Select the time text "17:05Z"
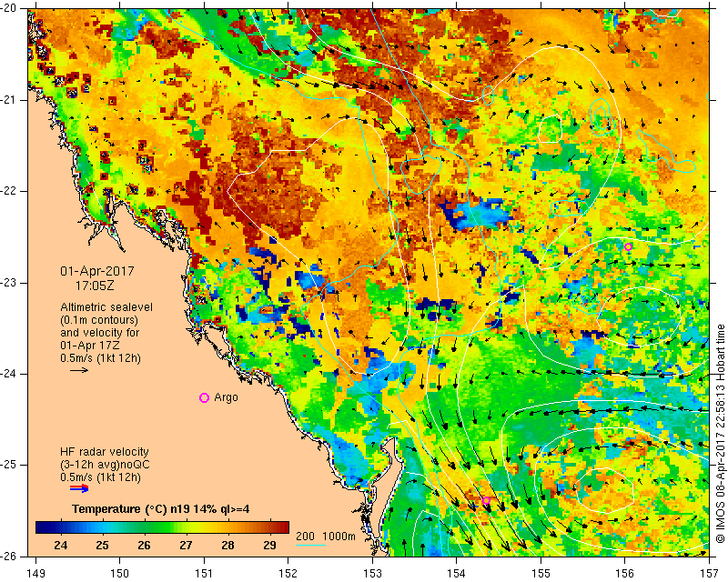 pos(95,286)
